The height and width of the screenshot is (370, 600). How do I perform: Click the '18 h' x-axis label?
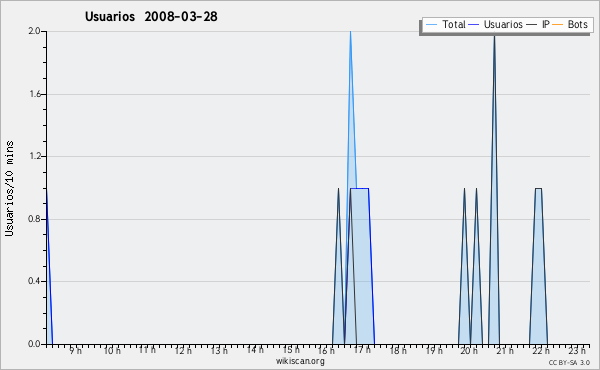click(x=398, y=350)
